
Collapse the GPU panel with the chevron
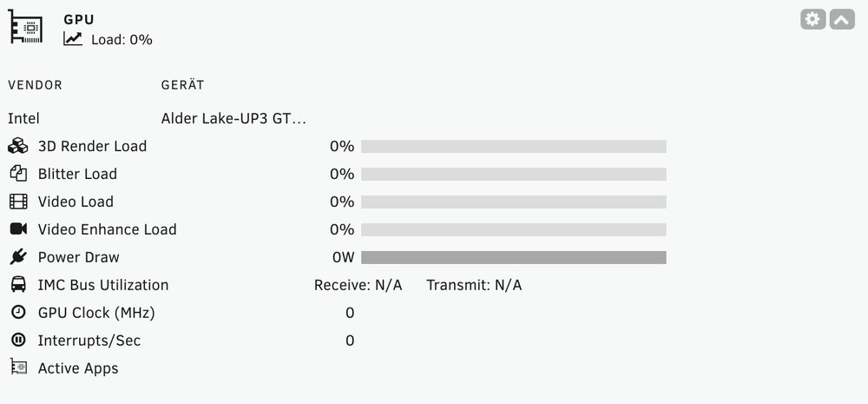(x=841, y=19)
